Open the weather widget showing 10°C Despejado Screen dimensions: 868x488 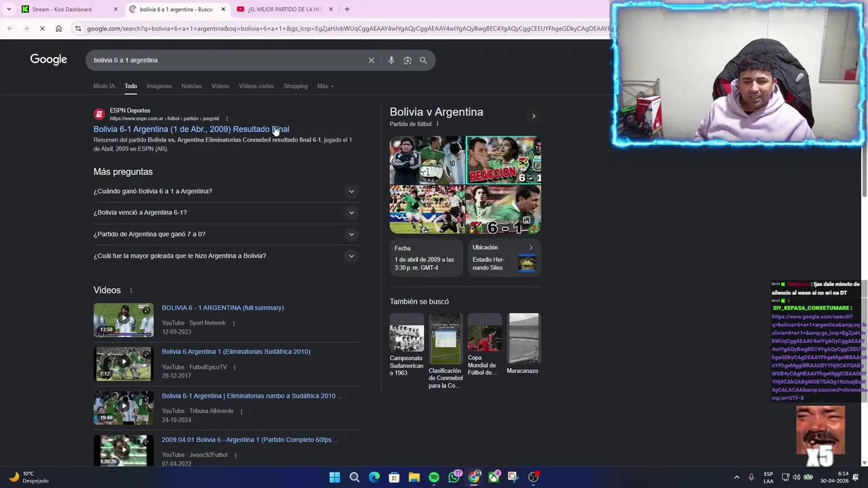(x=28, y=477)
